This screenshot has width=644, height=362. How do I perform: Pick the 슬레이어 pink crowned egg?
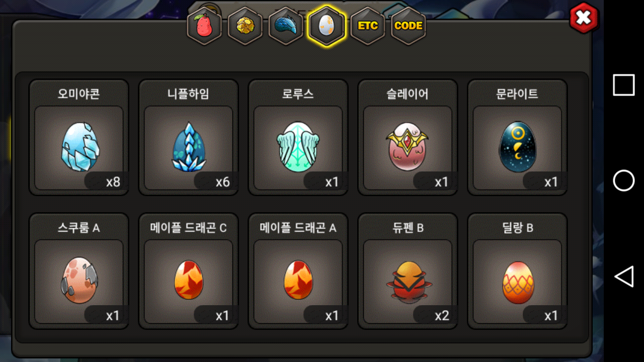click(408, 137)
